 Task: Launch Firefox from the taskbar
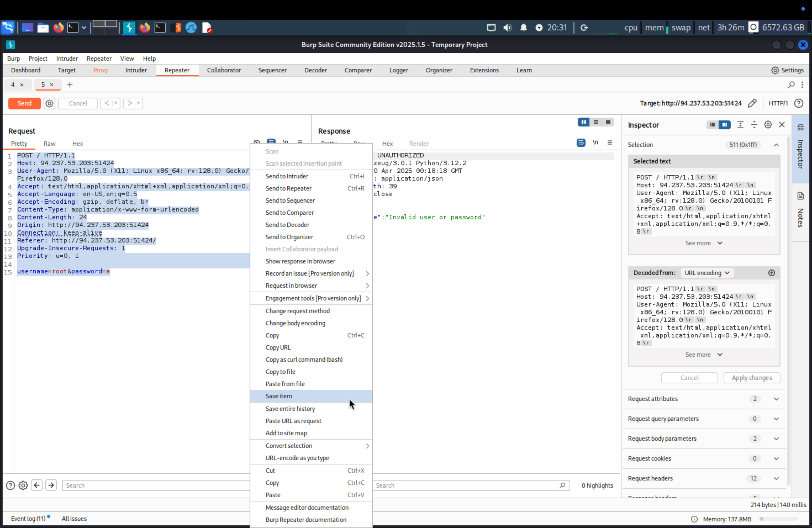click(x=59, y=28)
